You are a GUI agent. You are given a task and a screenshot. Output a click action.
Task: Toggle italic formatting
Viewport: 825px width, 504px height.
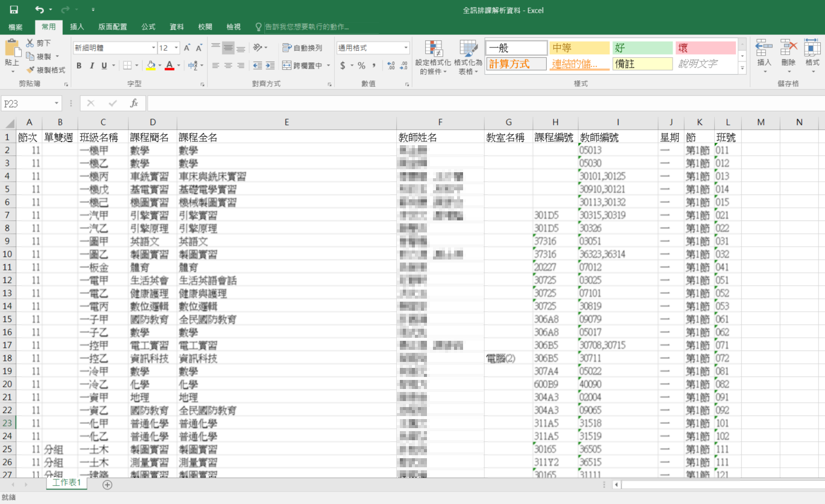[x=92, y=66]
